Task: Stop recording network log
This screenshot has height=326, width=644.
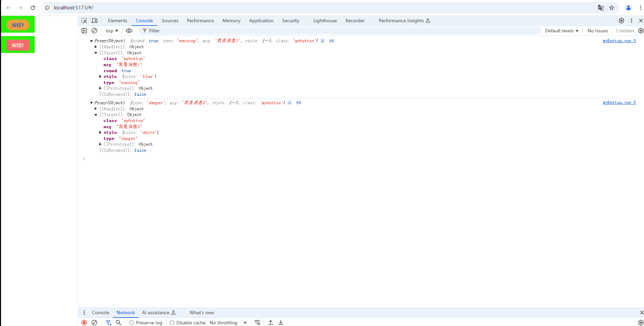Action: 84,323
